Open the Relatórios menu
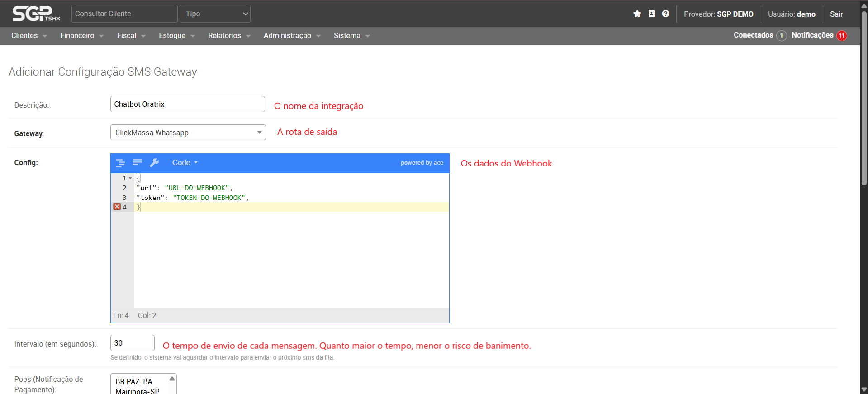The width and height of the screenshot is (868, 394). click(228, 36)
